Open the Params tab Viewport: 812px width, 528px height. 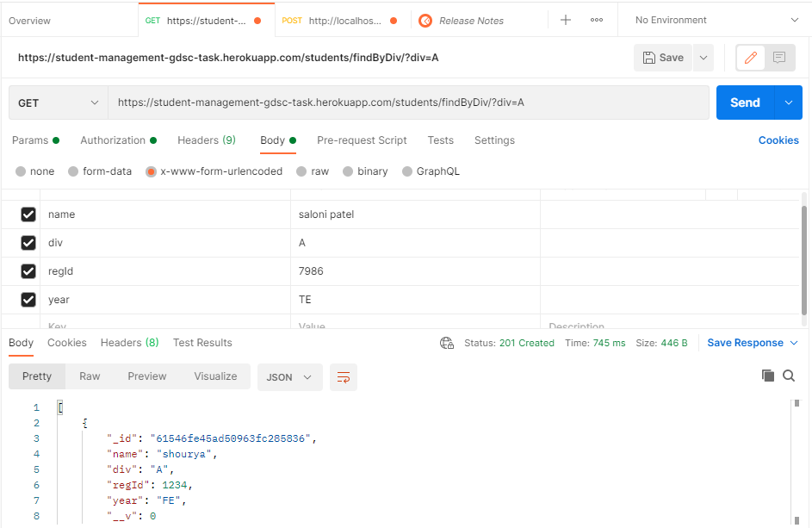[35, 140]
